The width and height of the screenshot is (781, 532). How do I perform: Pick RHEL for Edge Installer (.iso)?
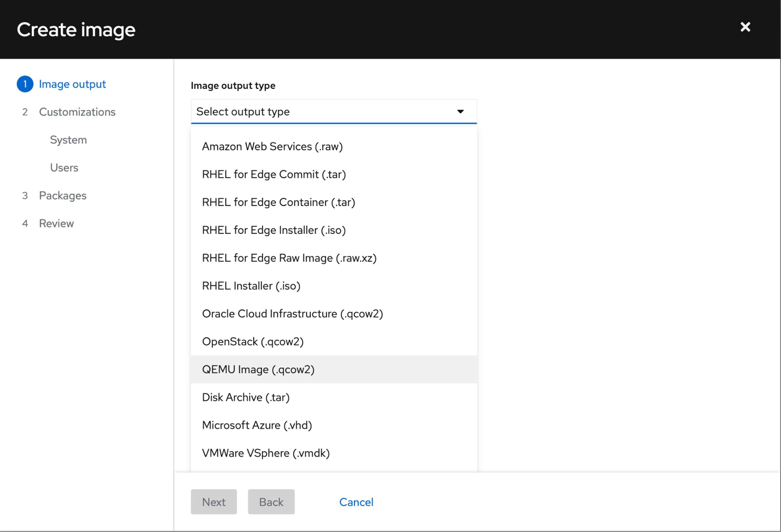pos(274,230)
